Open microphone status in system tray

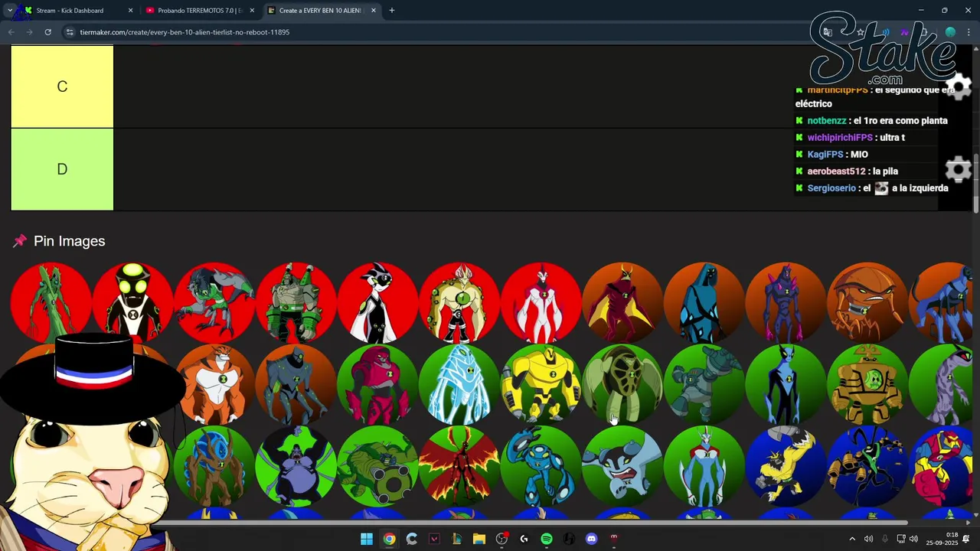pyautogui.click(x=885, y=539)
